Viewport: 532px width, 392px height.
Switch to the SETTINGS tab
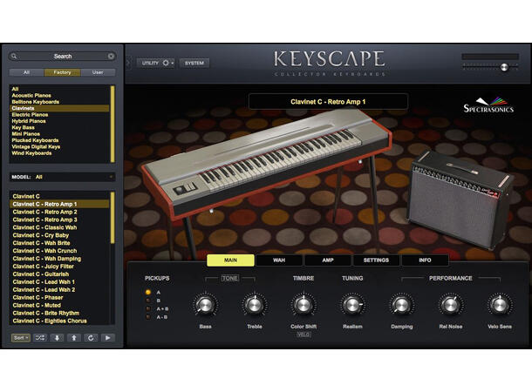point(376,260)
